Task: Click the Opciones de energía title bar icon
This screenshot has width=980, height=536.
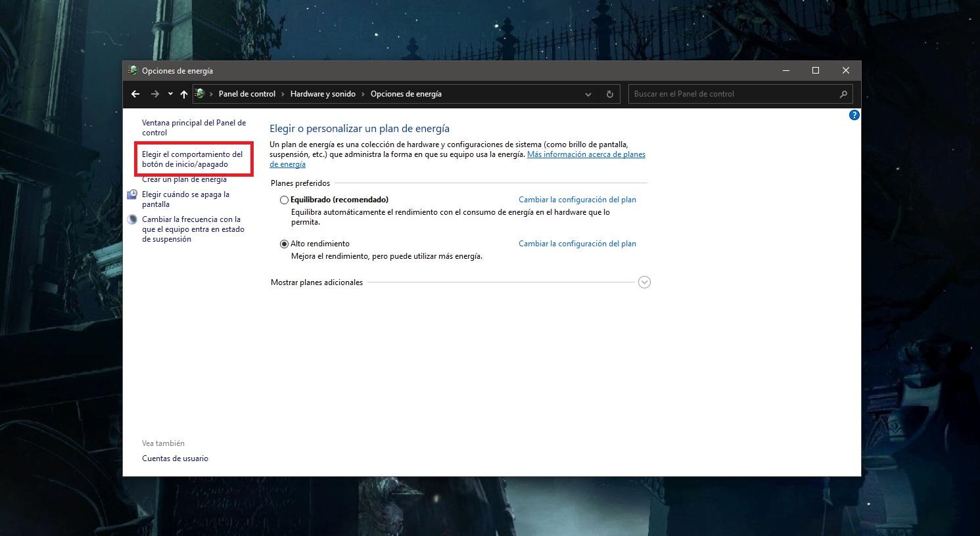Action: point(132,70)
